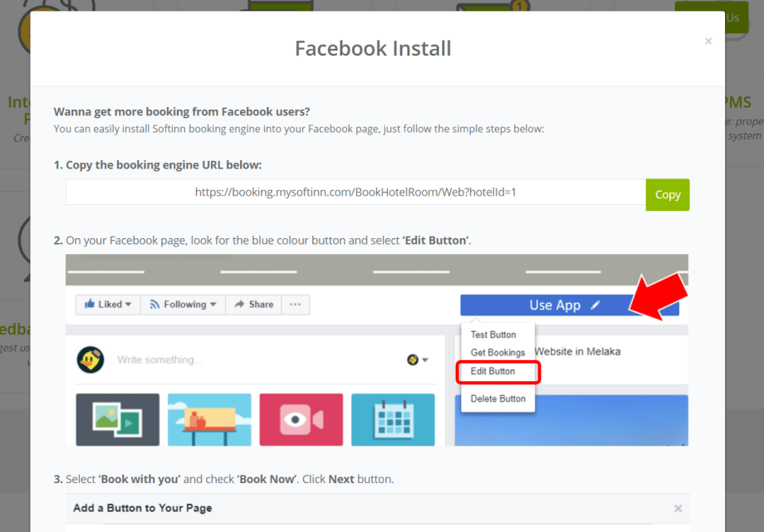Viewport: 764px width, 532px height.
Task: Close the Facebook Install dialog
Action: (x=708, y=41)
